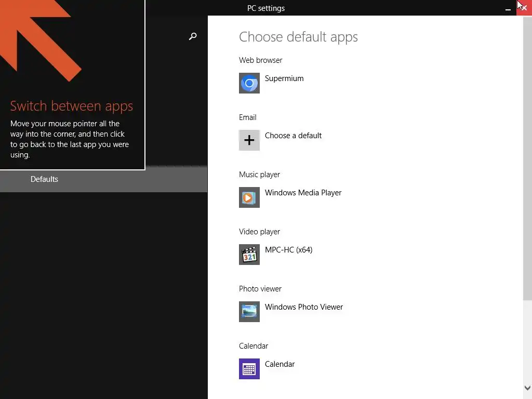
Task: Click the "PC settings" title text
Action: 265,8
